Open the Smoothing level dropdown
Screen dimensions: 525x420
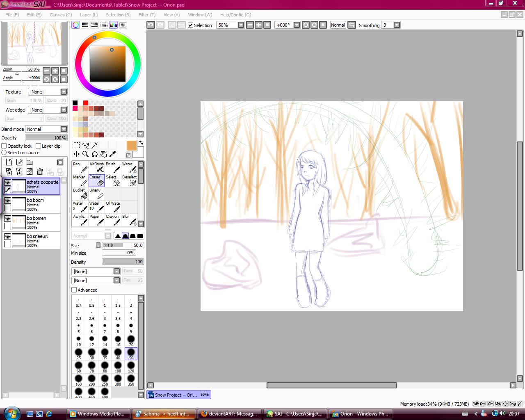coord(397,25)
